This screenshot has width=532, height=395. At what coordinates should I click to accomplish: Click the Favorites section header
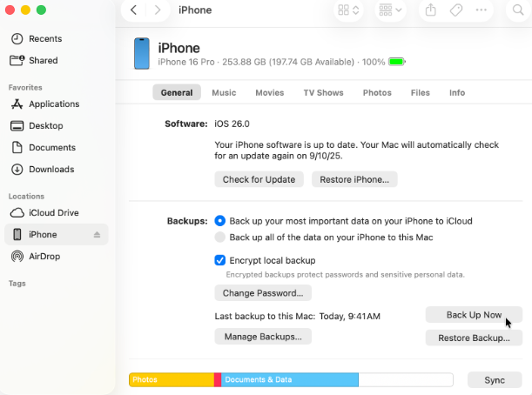coord(25,88)
